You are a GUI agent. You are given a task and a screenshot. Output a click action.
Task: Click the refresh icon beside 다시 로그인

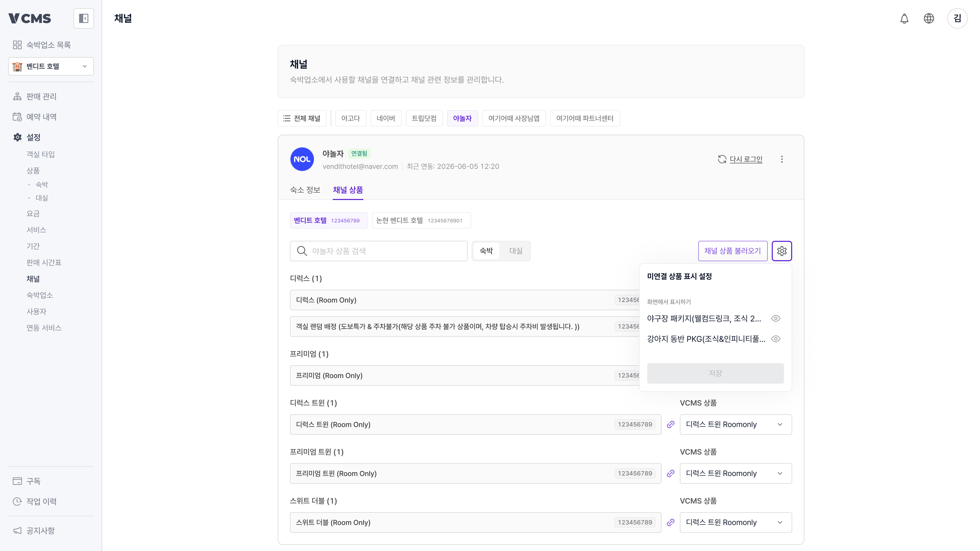[722, 159]
